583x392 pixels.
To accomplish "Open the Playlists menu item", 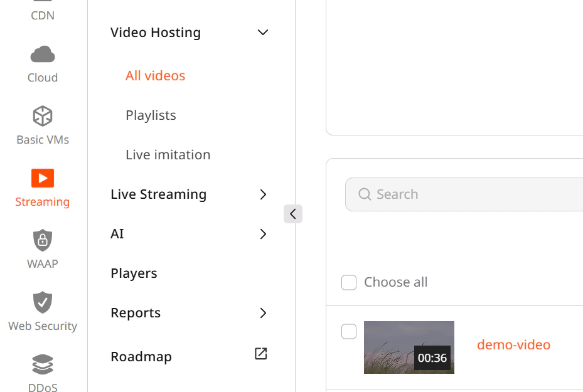I will (x=151, y=115).
